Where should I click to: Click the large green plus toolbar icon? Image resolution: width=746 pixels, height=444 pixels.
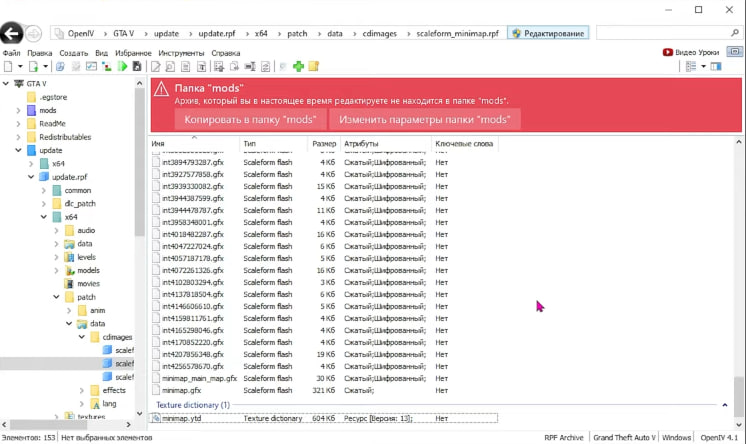pyautogui.click(x=298, y=67)
